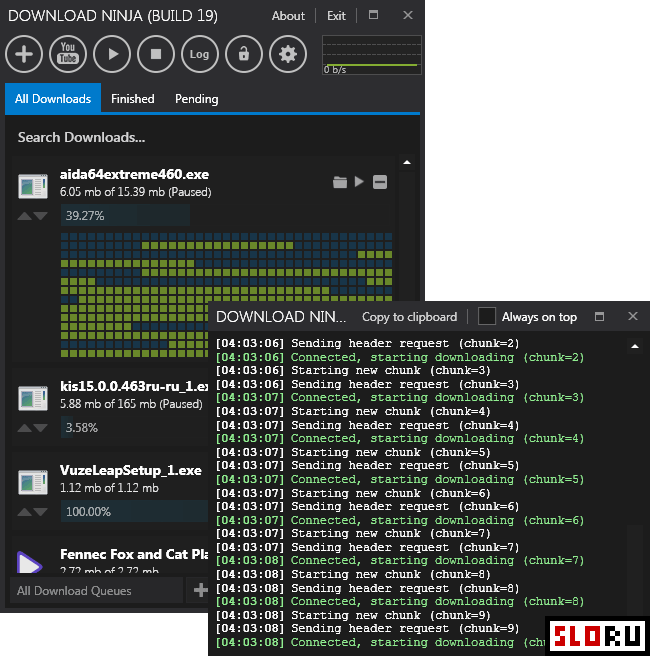Maximize the main Download Ninja window
Image resolution: width=650 pixels, height=656 pixels.
(374, 15)
